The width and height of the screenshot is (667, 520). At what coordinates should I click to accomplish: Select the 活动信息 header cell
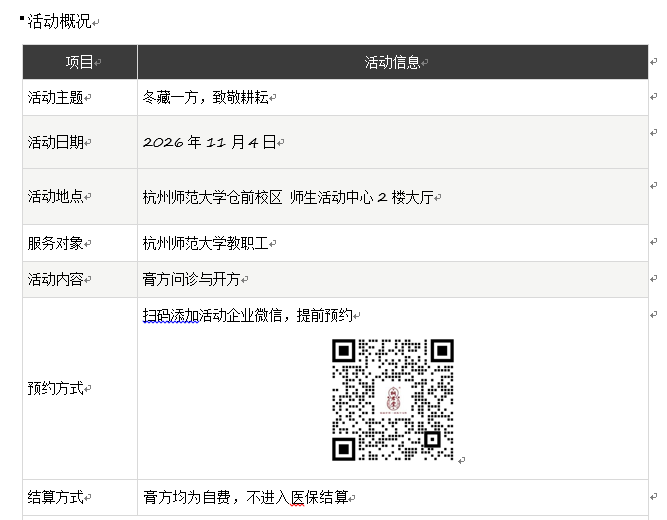pos(393,62)
